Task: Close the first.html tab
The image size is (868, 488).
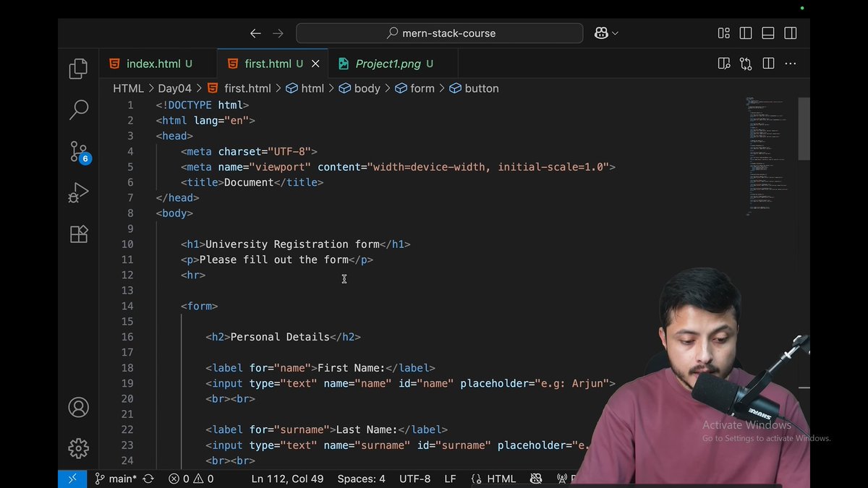Action: 315,64
